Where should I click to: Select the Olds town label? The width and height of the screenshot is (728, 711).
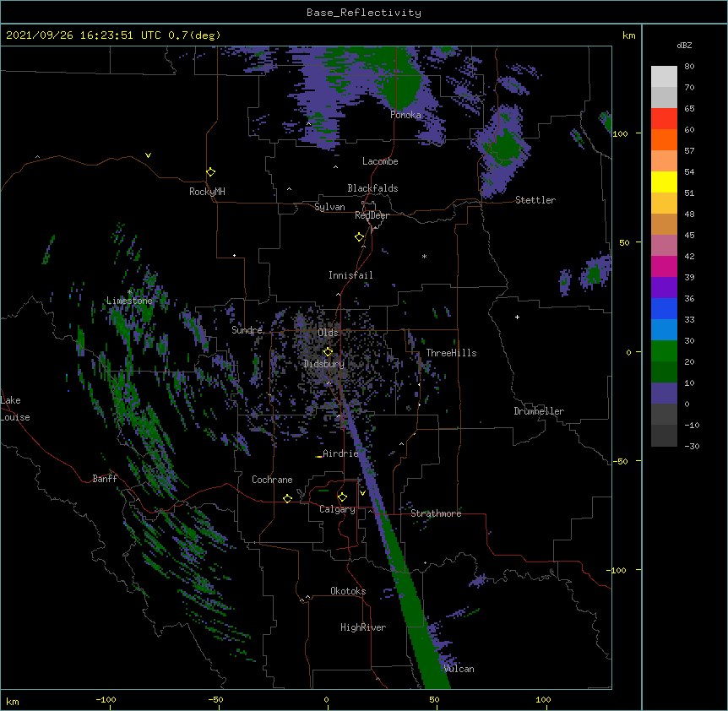point(328,333)
